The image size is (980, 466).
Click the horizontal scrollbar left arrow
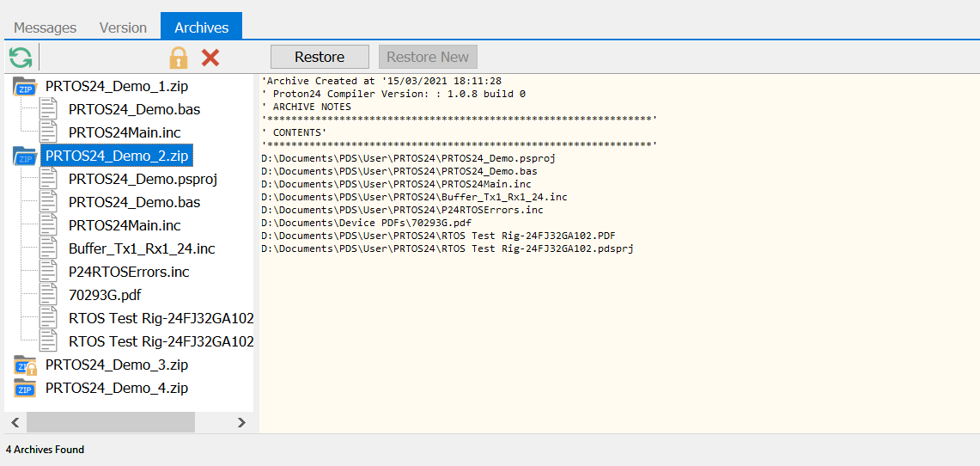[15, 423]
